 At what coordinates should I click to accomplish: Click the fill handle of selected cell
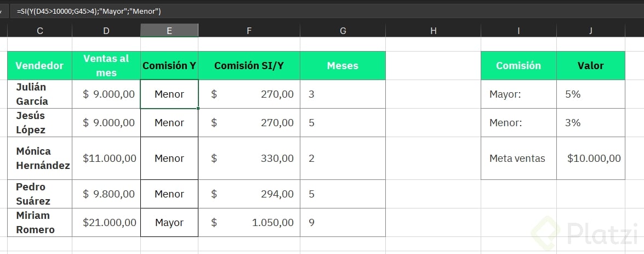click(x=198, y=109)
